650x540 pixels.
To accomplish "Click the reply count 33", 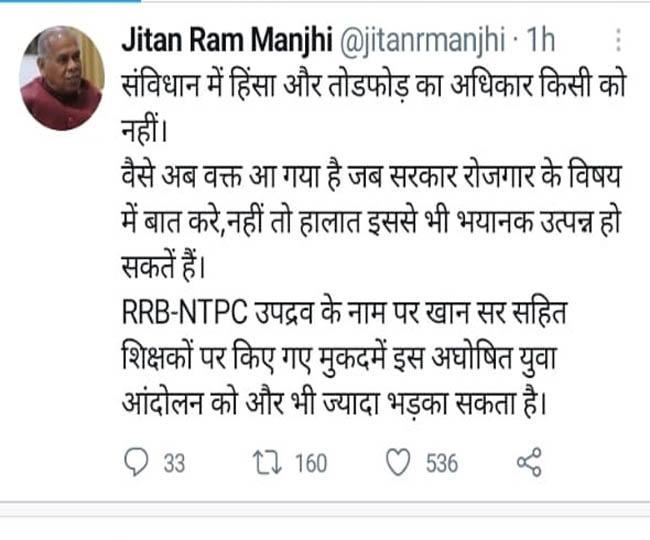I will coord(173,463).
